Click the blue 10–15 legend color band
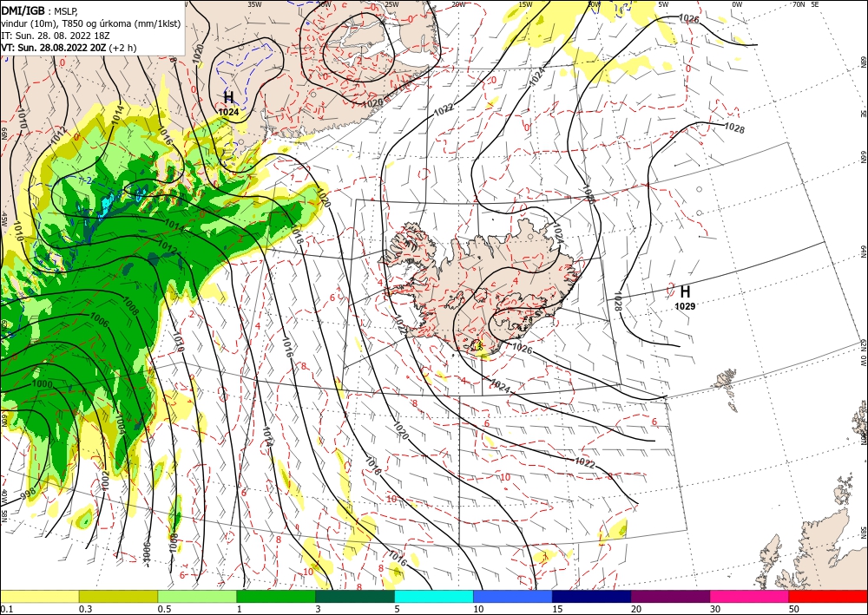Viewport: 868px width, 615px height. (513, 596)
